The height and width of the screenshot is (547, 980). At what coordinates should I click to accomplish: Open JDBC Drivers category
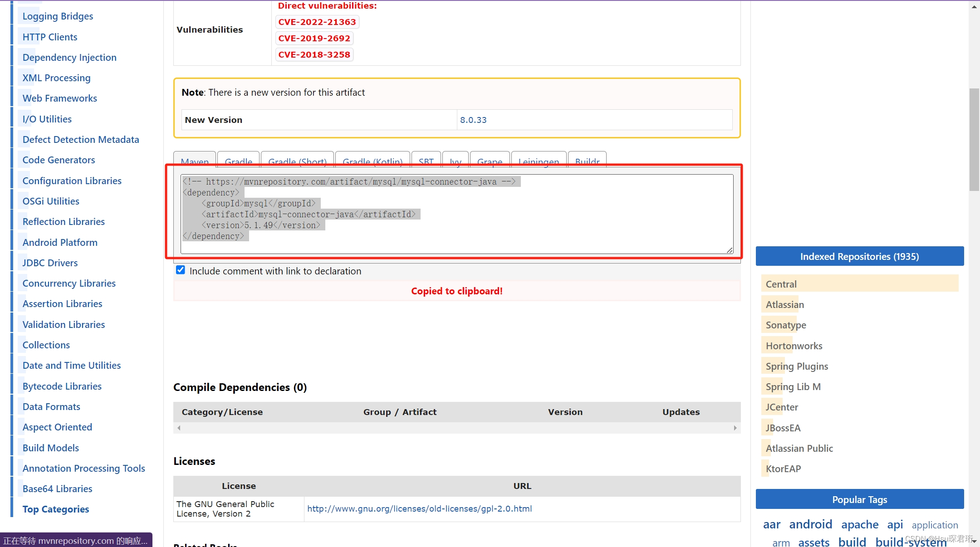tap(50, 263)
